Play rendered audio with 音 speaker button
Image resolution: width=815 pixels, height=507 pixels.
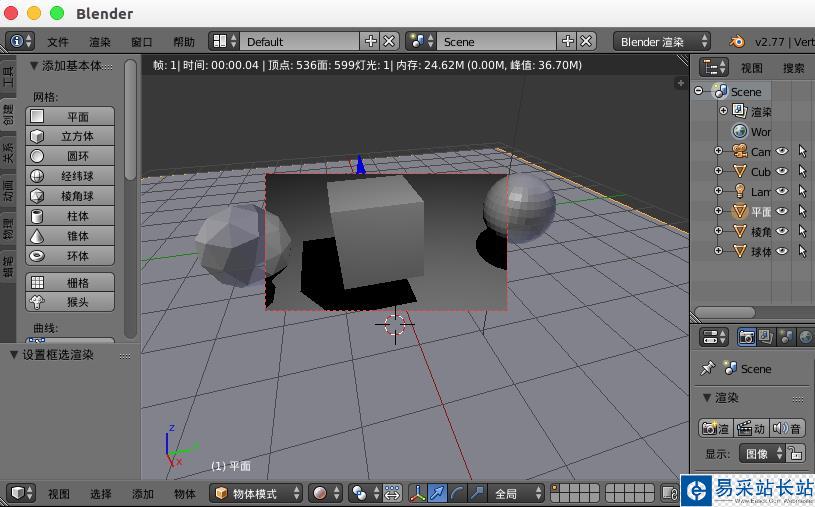tap(787, 428)
